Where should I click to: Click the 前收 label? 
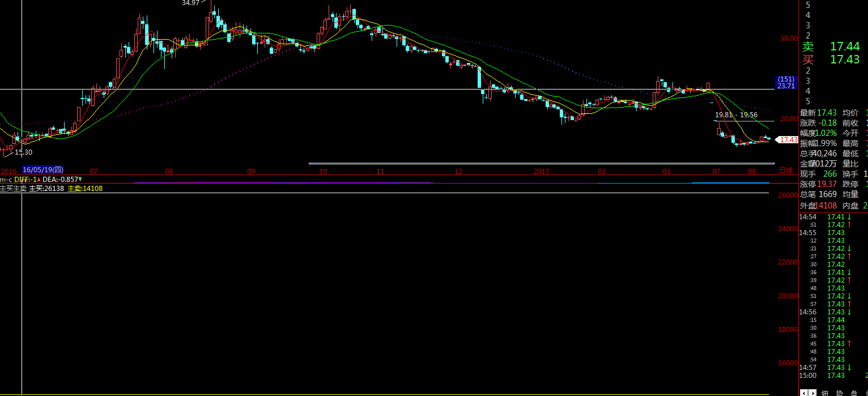(x=850, y=123)
